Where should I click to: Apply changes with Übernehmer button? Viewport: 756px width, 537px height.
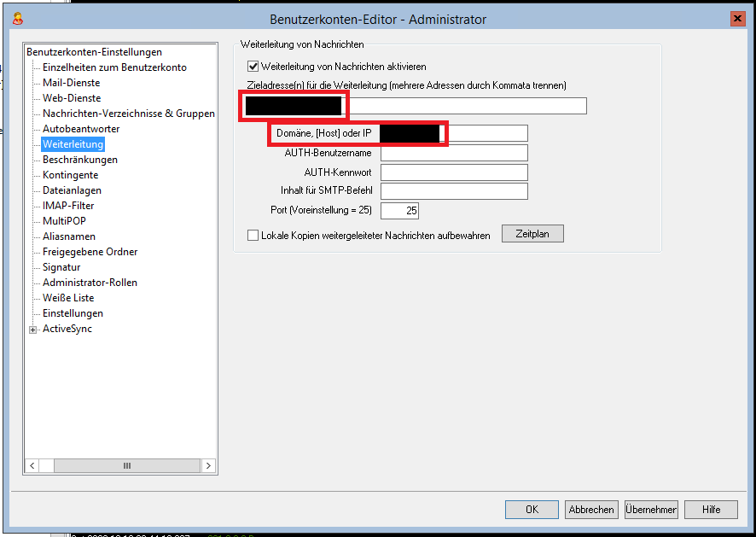(x=651, y=510)
